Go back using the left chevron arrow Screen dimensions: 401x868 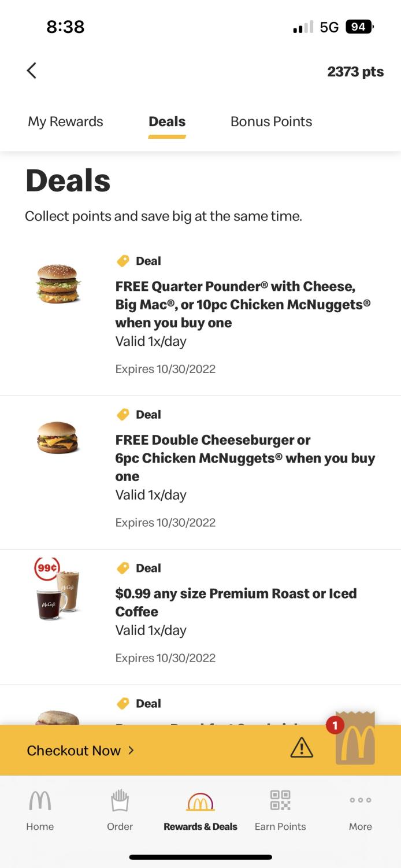31,70
